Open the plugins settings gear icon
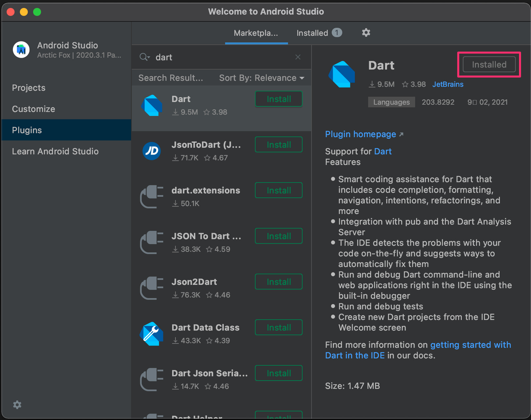Viewport: 531px width, 420px height. [x=366, y=32]
